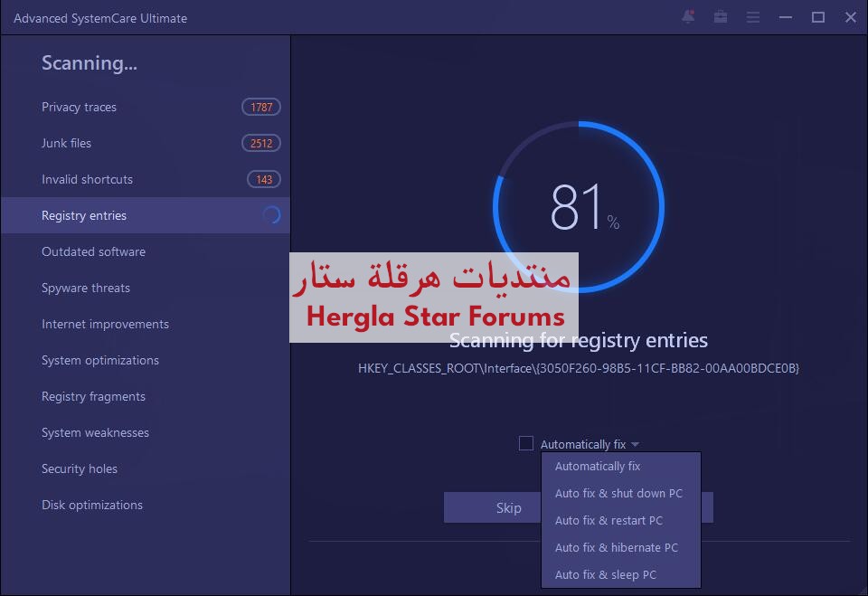Click the 81% circular scan progress
The height and width of the screenshot is (596, 868).
tap(579, 206)
